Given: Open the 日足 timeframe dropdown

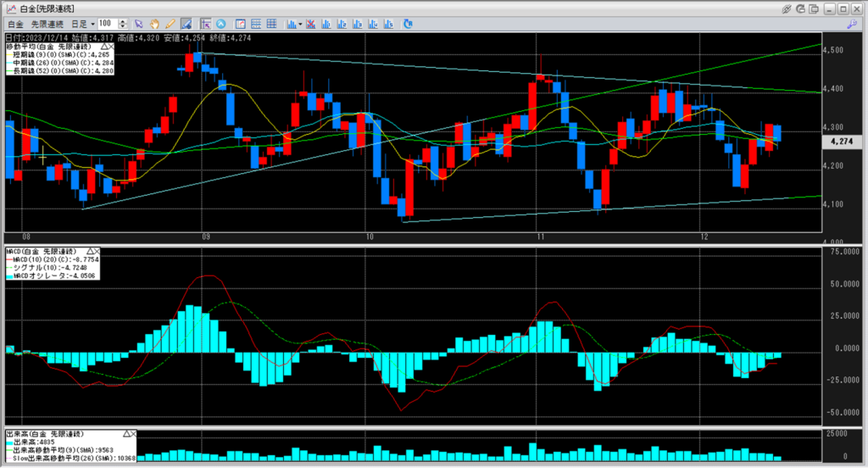Looking at the screenshot, I should pos(83,25).
